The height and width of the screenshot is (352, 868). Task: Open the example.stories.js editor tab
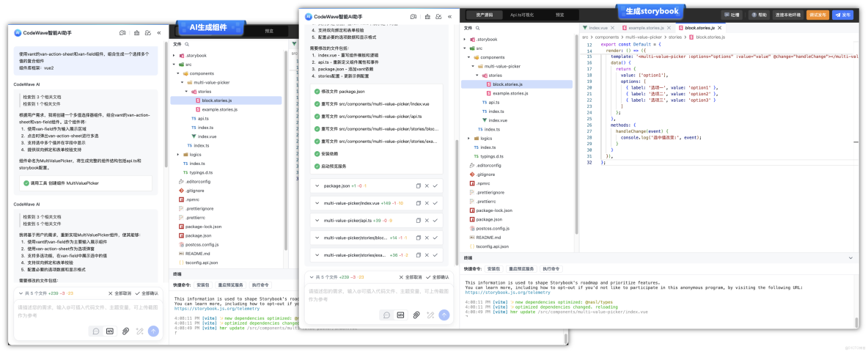[x=645, y=27]
